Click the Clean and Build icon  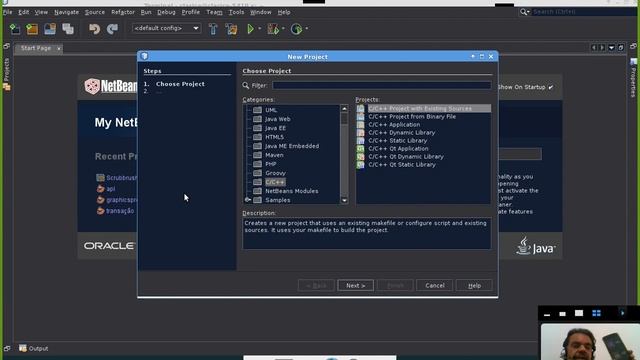[231, 29]
